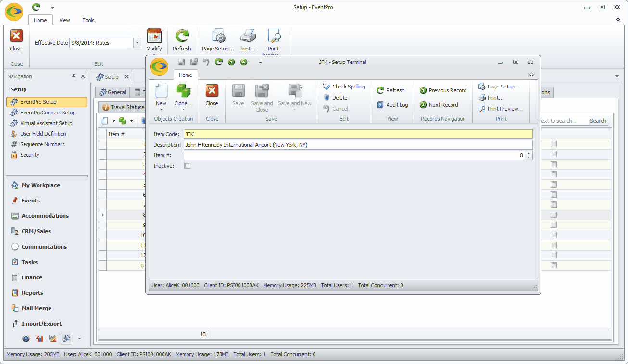Select the General setup tab
The image size is (628, 364).
(x=113, y=92)
